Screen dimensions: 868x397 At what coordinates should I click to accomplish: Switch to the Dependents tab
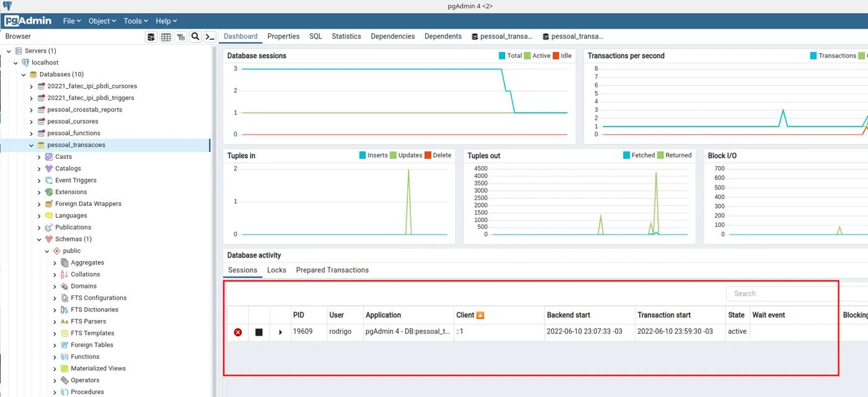coord(443,37)
